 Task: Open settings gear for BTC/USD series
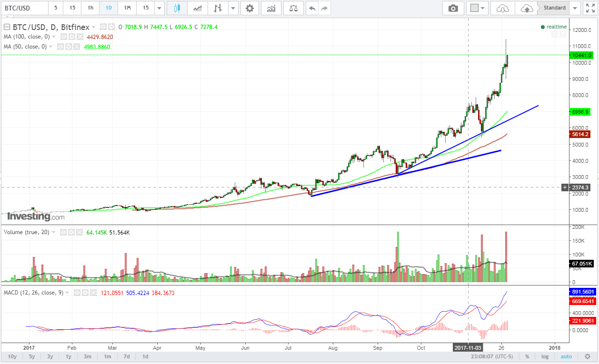point(111,27)
